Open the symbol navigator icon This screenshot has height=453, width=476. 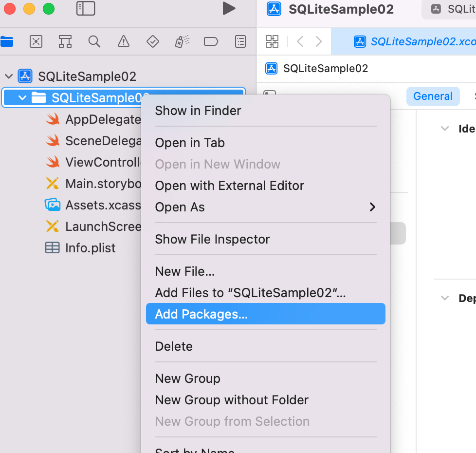[x=65, y=42]
